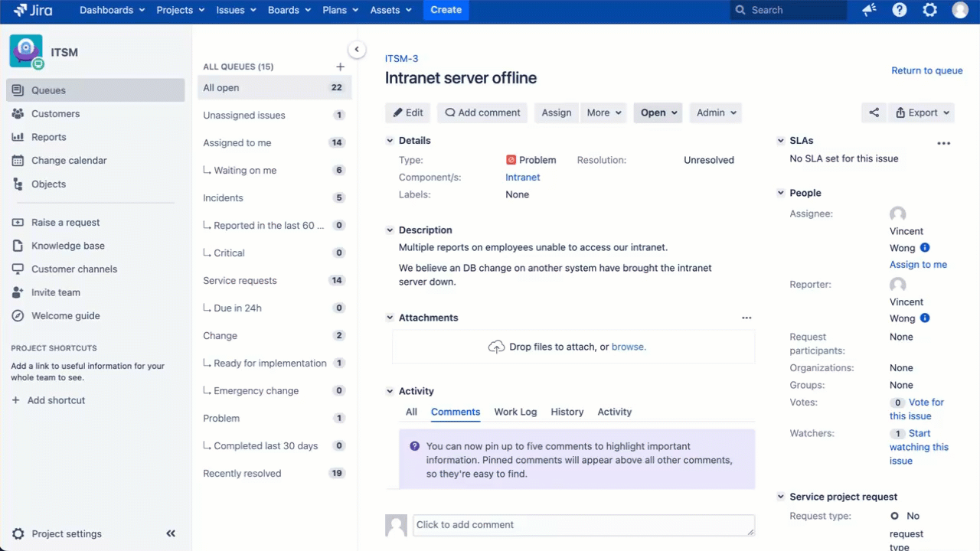Collapse the project sidebar with double chevron

click(171, 534)
